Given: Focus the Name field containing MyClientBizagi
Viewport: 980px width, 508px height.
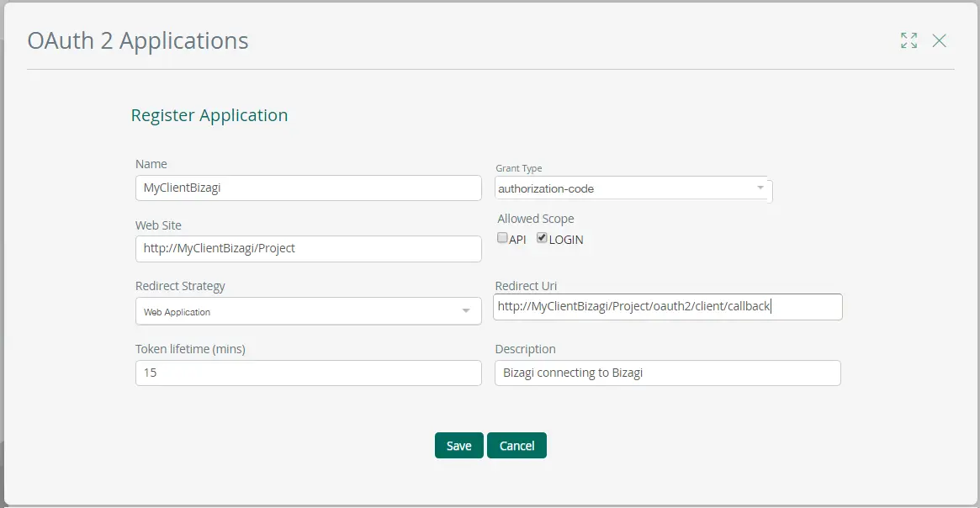Looking at the screenshot, I should (308, 188).
